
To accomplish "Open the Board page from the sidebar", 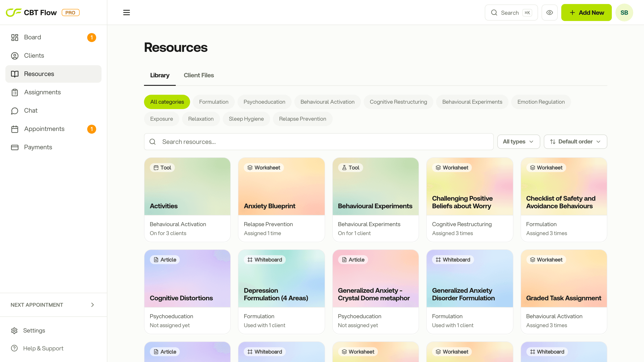I will tap(53, 37).
